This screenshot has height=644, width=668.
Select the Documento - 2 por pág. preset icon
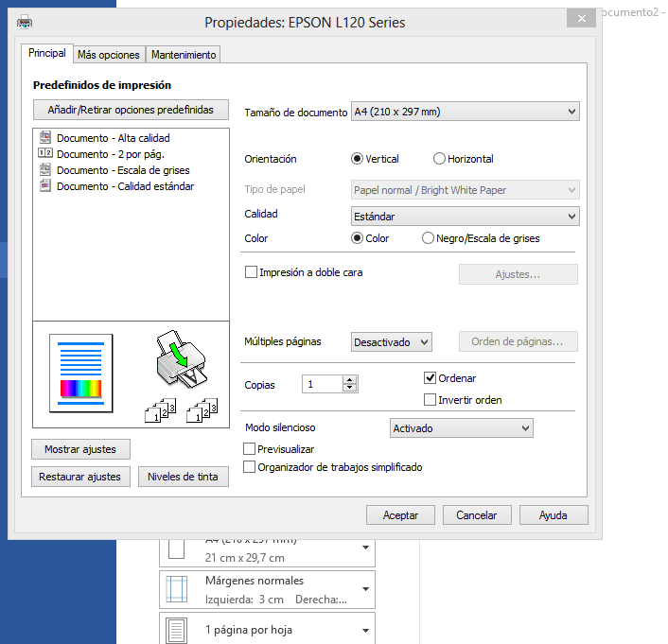44,153
